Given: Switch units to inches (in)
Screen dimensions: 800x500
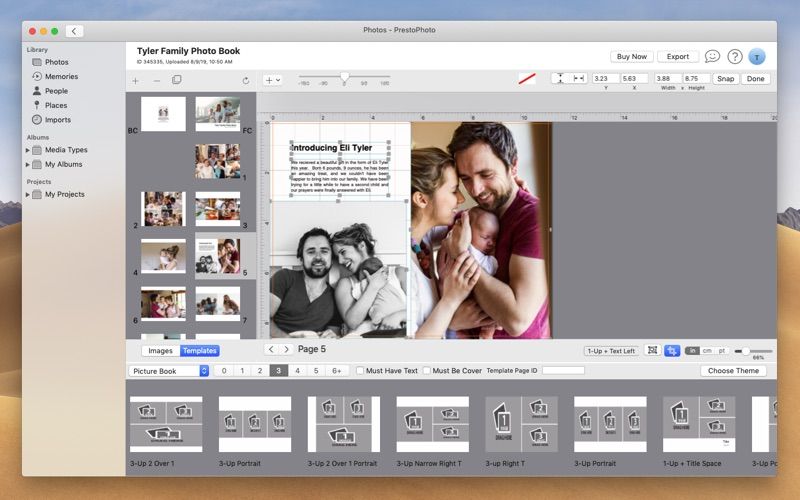Looking at the screenshot, I should tap(692, 351).
